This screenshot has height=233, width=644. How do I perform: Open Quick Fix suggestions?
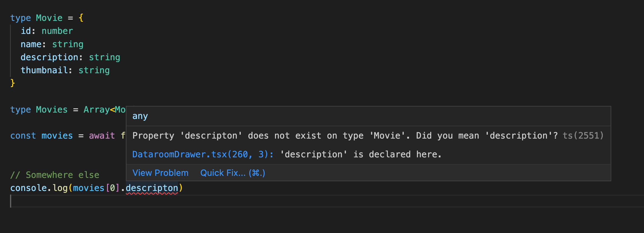pyautogui.click(x=233, y=173)
